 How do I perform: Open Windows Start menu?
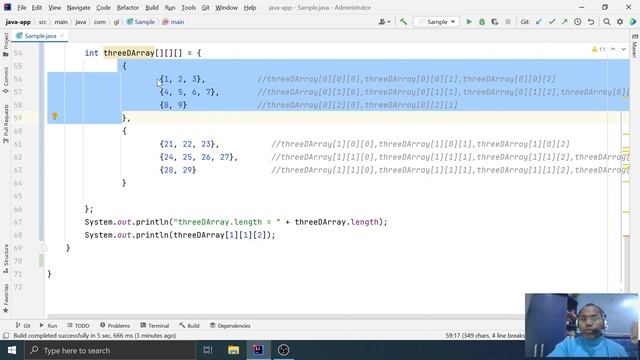pyautogui.click(x=12, y=350)
